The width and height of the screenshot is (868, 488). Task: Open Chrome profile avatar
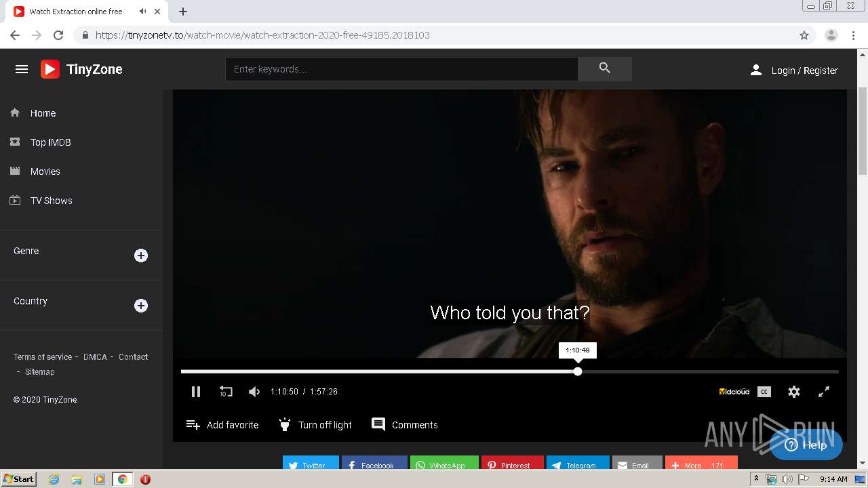click(x=831, y=35)
